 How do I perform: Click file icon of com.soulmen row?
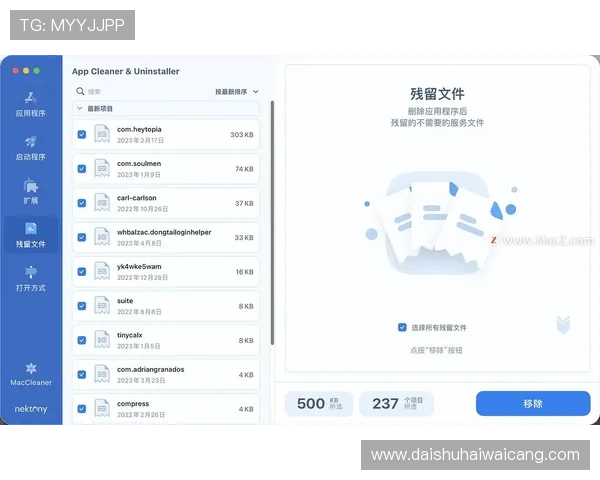pyautogui.click(x=102, y=168)
